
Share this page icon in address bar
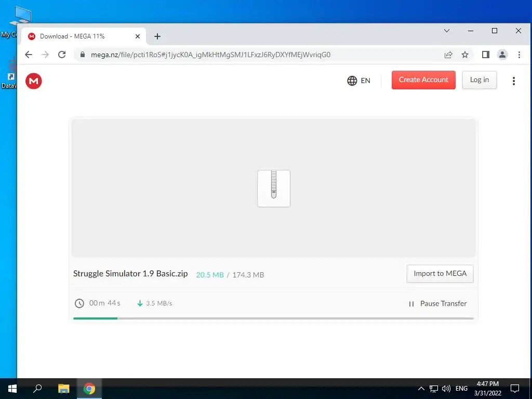[x=448, y=55]
